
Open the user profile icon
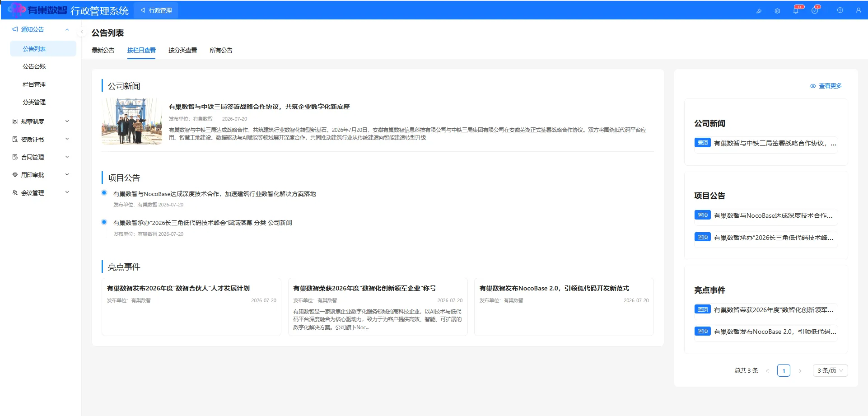point(859,10)
